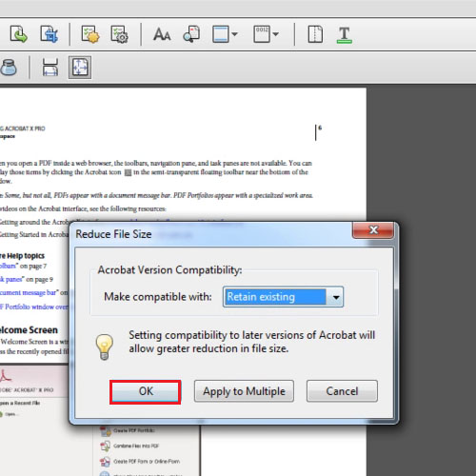Click the Create PDF Portfolio icon

(105, 430)
